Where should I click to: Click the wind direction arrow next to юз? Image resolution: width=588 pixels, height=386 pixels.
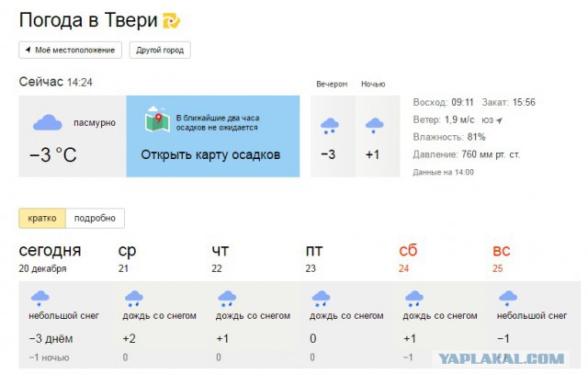(499, 120)
